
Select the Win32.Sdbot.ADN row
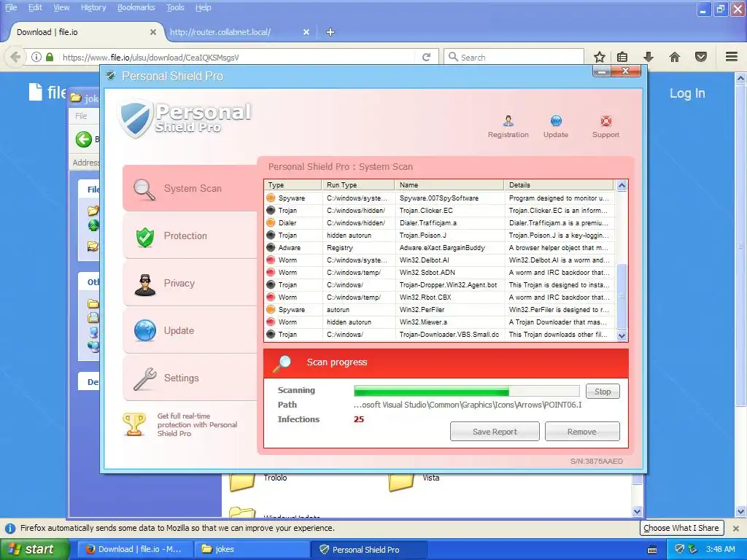(x=440, y=273)
